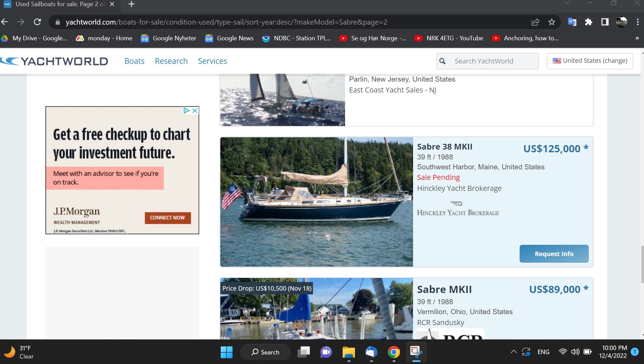Share this page via the share icon
Image resolution: width=644 pixels, height=364 pixels.
[535, 22]
